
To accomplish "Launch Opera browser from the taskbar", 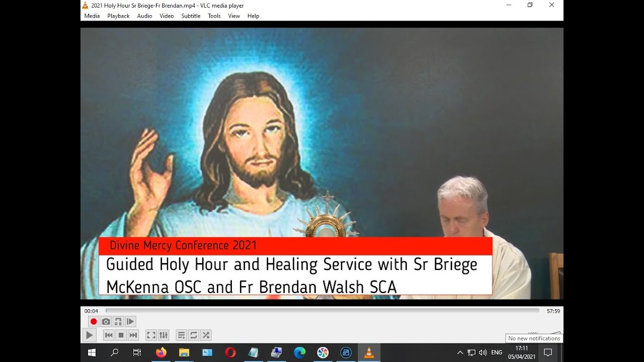I will click(x=230, y=353).
